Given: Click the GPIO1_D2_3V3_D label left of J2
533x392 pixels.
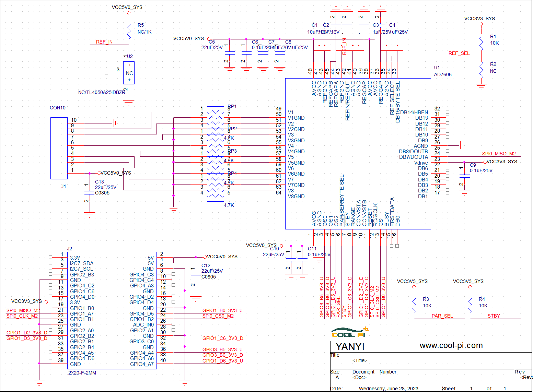Looking at the screenshot, I should tap(27, 333).
